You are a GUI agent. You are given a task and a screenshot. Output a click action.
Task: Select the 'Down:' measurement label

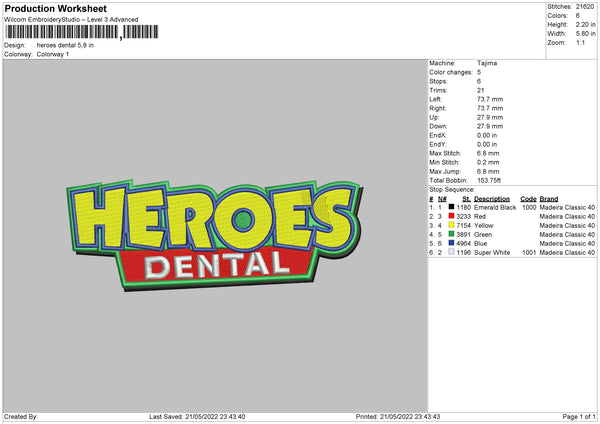438,126
